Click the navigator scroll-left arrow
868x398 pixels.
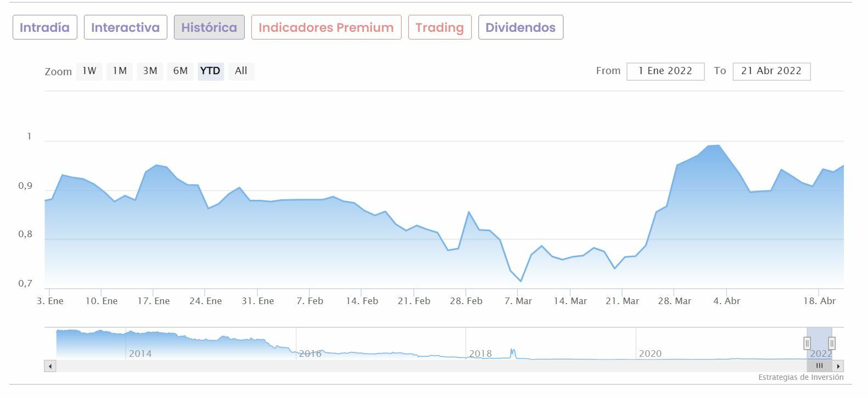[x=50, y=366]
